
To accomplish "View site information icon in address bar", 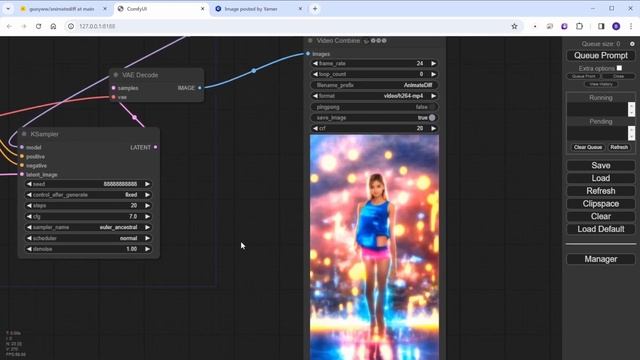I will point(71,26).
